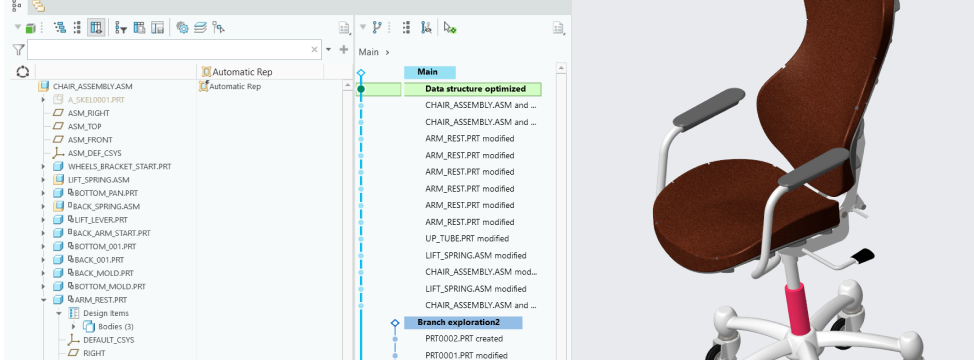The width and height of the screenshot is (974, 360).
Task: Clear the search field with the X
Action: pyautogui.click(x=314, y=50)
